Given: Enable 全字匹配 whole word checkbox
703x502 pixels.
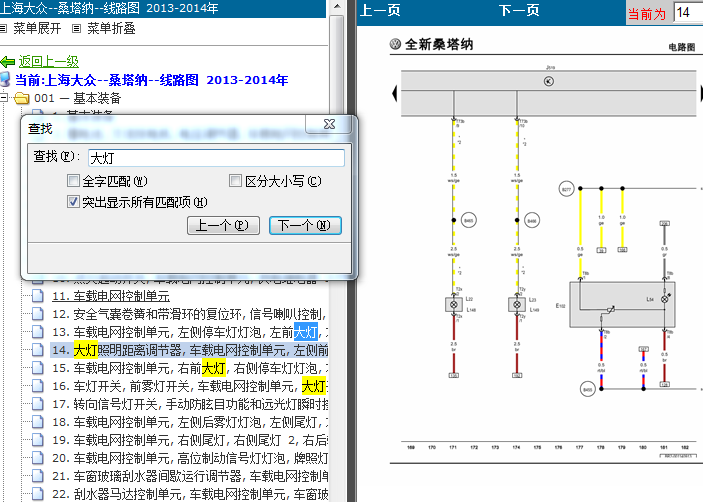Looking at the screenshot, I should coord(73,181).
